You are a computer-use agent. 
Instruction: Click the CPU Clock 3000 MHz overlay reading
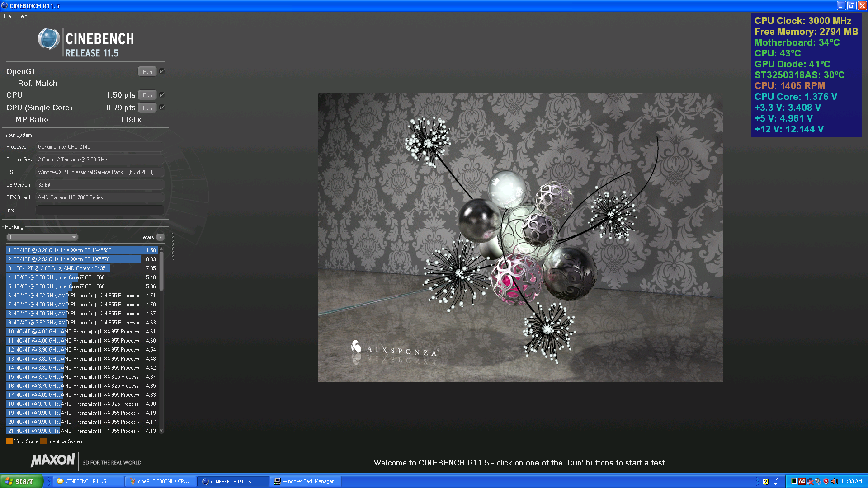click(x=803, y=21)
